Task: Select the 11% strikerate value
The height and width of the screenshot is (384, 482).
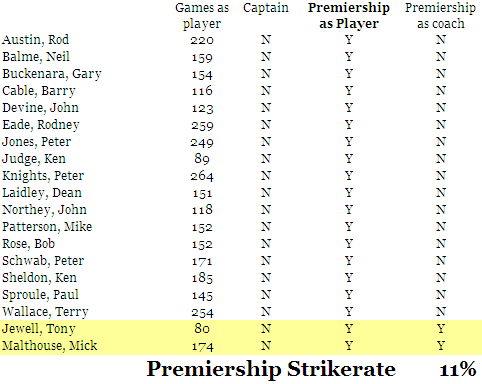Action: tap(458, 369)
